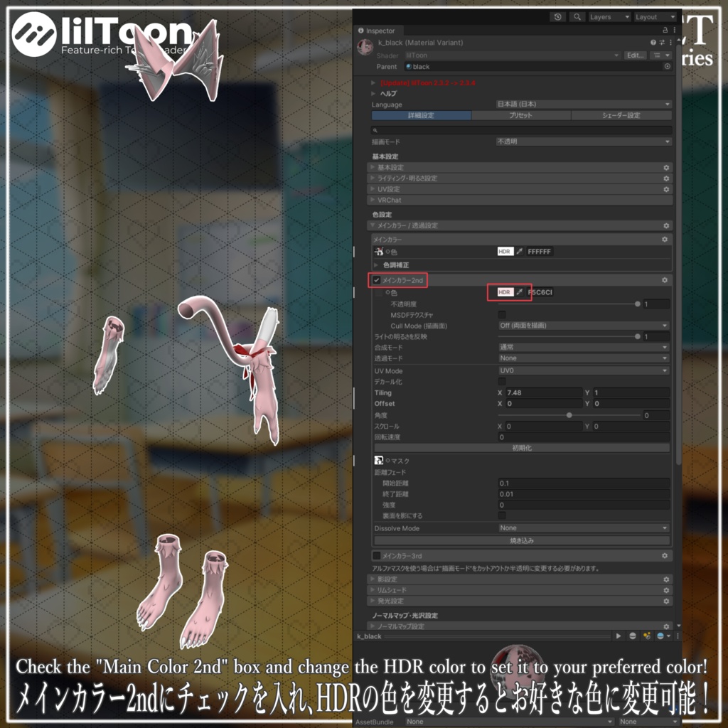Uncheck the メインカラー2nd checkbox
Image resolution: width=728 pixels, height=728 pixels.
coord(377,280)
